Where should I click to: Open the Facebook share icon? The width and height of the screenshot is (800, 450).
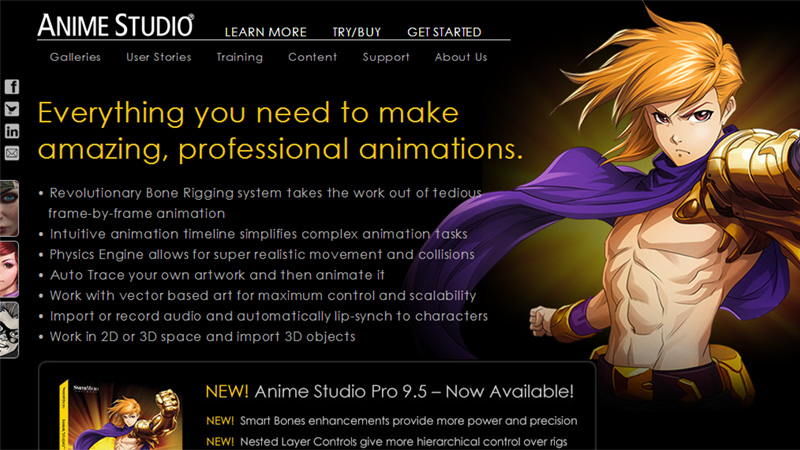coord(12,87)
